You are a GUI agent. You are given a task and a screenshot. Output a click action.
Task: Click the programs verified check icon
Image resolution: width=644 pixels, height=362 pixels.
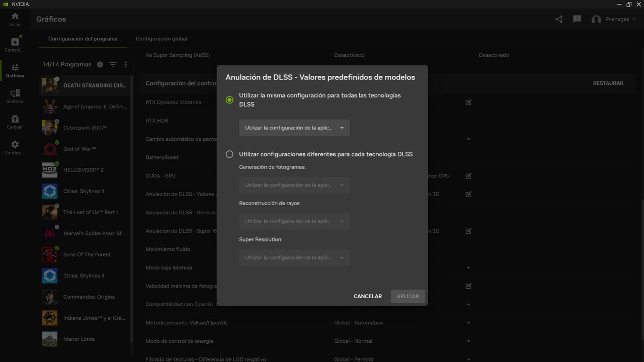(x=100, y=65)
